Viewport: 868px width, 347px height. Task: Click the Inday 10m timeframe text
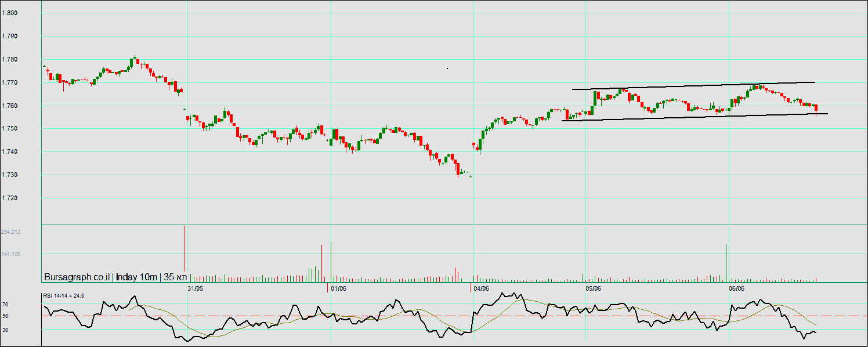coord(137,277)
